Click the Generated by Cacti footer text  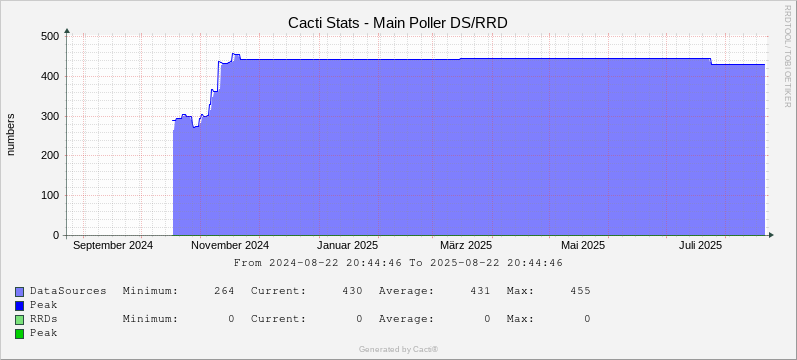(398, 349)
